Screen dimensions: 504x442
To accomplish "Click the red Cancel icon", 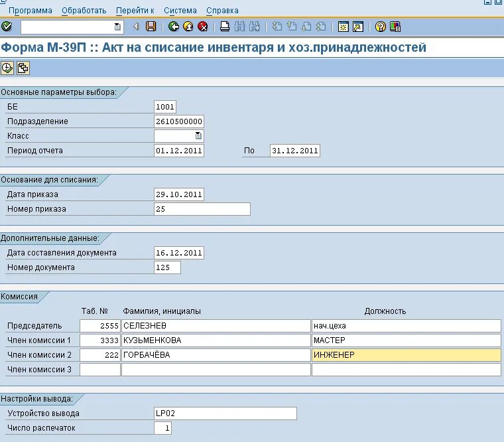I will (203, 27).
